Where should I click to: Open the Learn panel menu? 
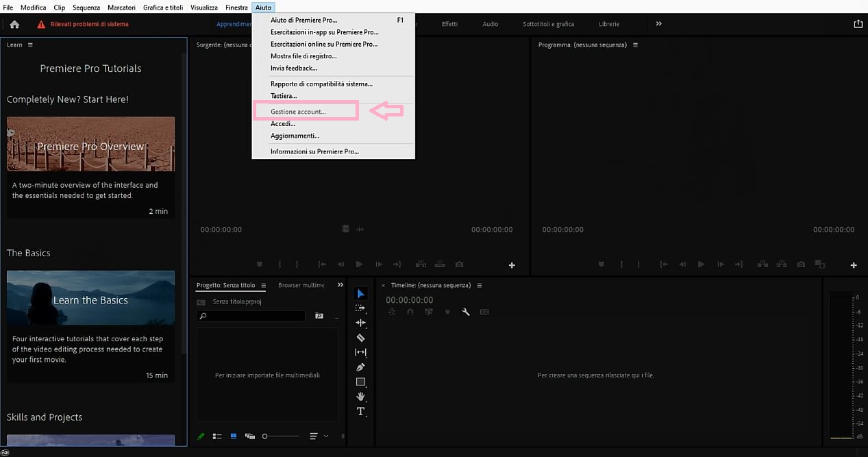(x=30, y=45)
